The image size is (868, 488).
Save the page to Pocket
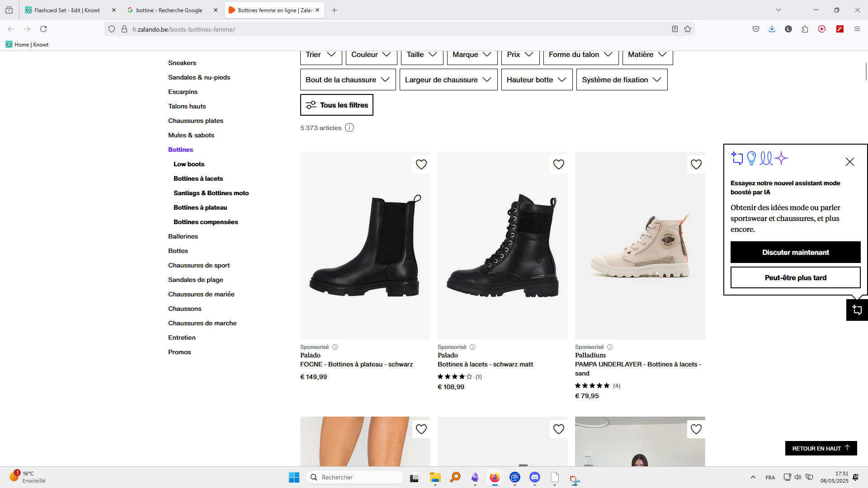point(755,29)
